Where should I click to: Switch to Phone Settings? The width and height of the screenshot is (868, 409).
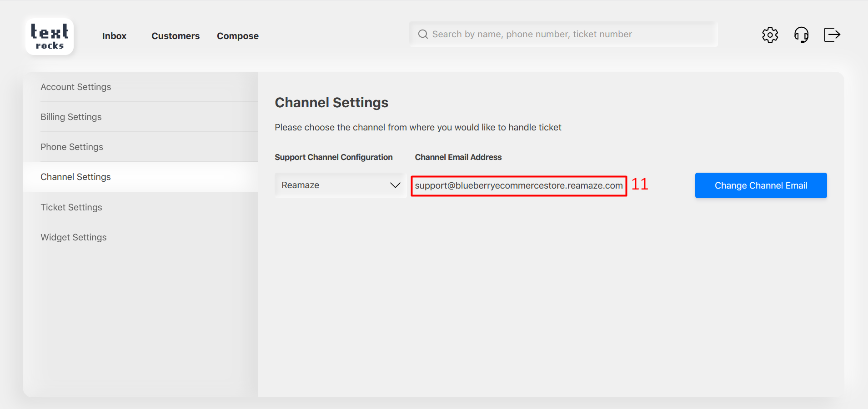pos(72,147)
